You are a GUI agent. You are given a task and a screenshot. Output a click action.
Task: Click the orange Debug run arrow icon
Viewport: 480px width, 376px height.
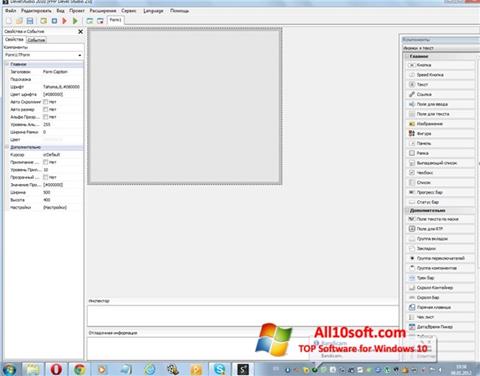(x=65, y=21)
